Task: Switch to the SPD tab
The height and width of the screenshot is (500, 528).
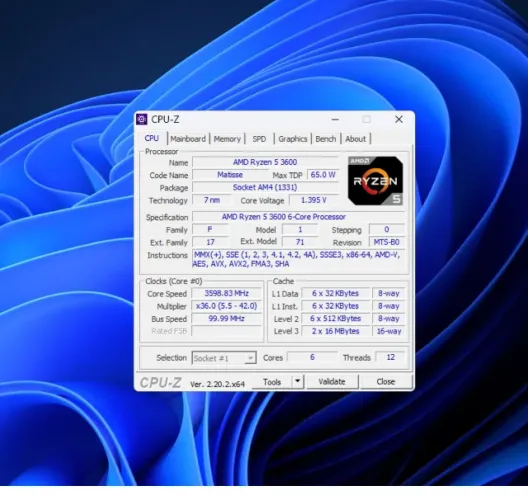Action: point(259,139)
